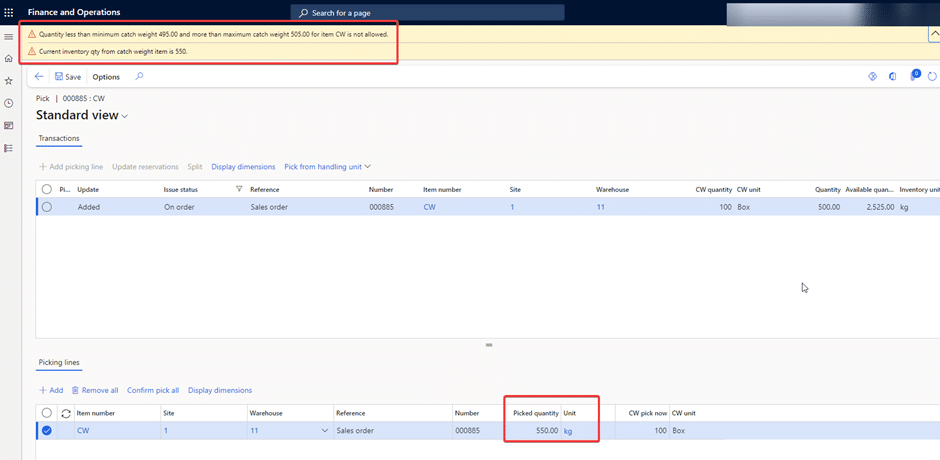Click Sales order reference in picking line
Screen dimensions: 940x460
[355, 431]
